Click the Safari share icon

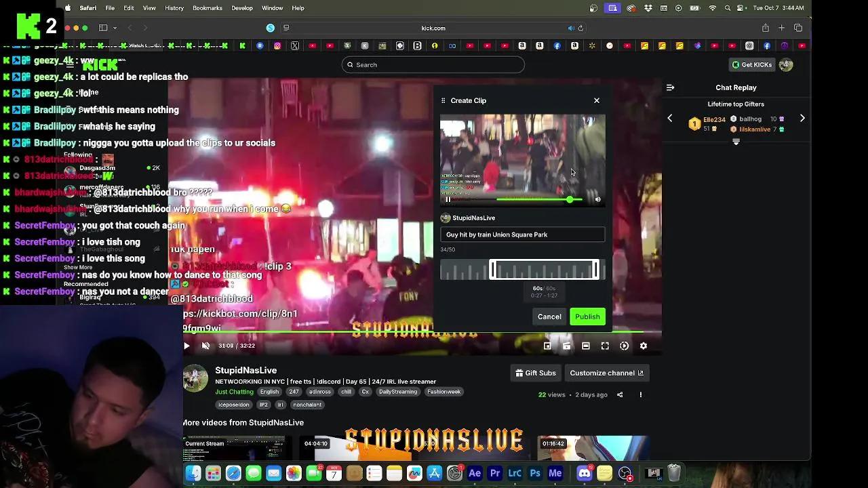click(x=766, y=28)
